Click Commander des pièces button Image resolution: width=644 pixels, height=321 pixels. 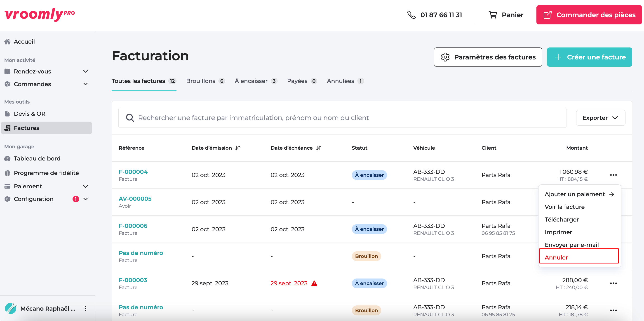click(589, 15)
